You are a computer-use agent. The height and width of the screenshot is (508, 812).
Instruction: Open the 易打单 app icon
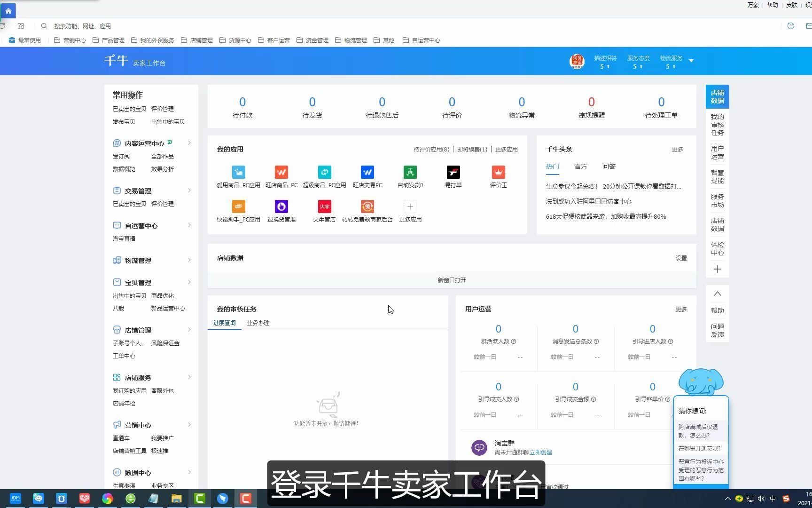click(453, 172)
